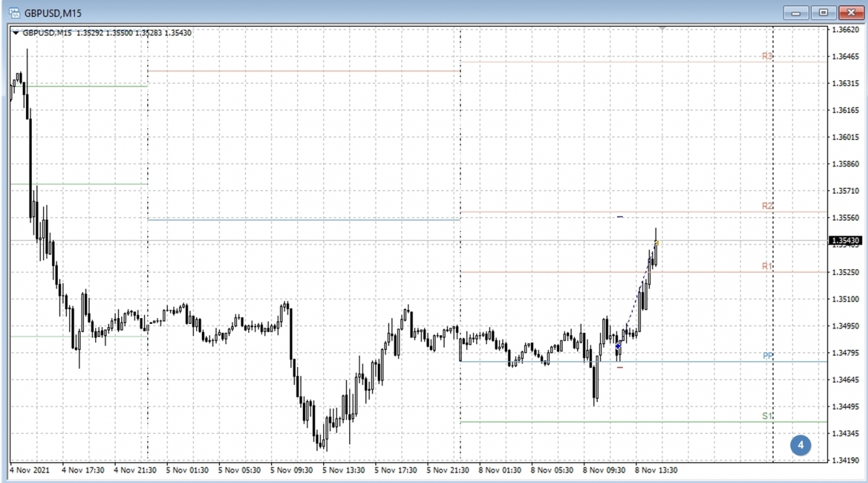
Task: Click price scale value 1.36620
Action: 846,29
